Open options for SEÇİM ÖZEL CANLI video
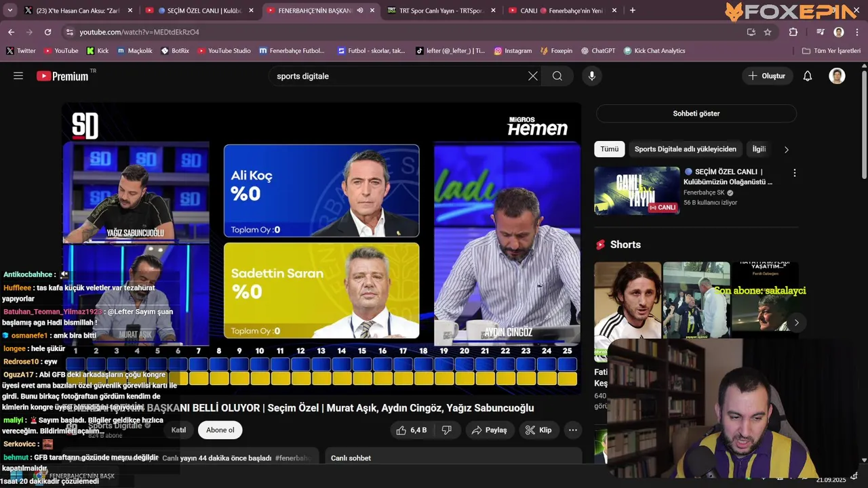The width and height of the screenshot is (868, 488). (795, 173)
